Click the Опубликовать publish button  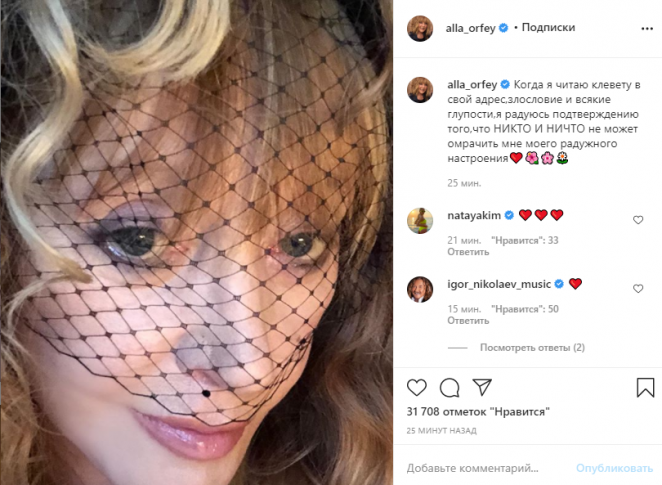click(614, 468)
